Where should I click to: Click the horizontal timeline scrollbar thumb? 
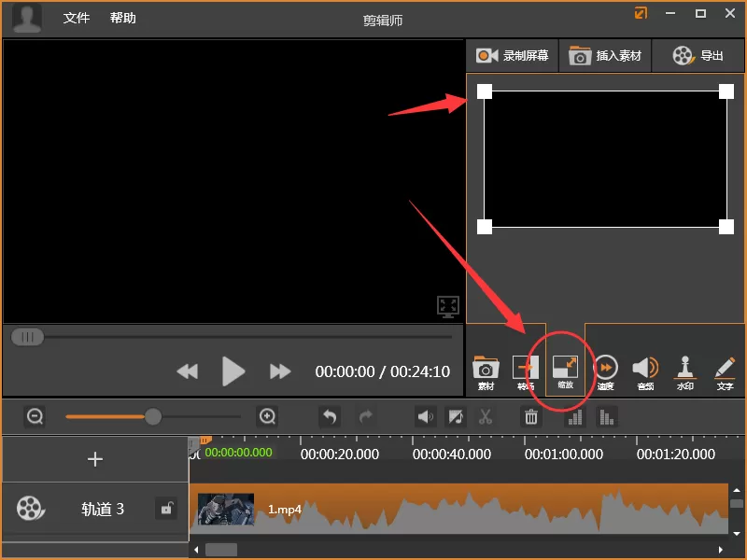coord(221,550)
